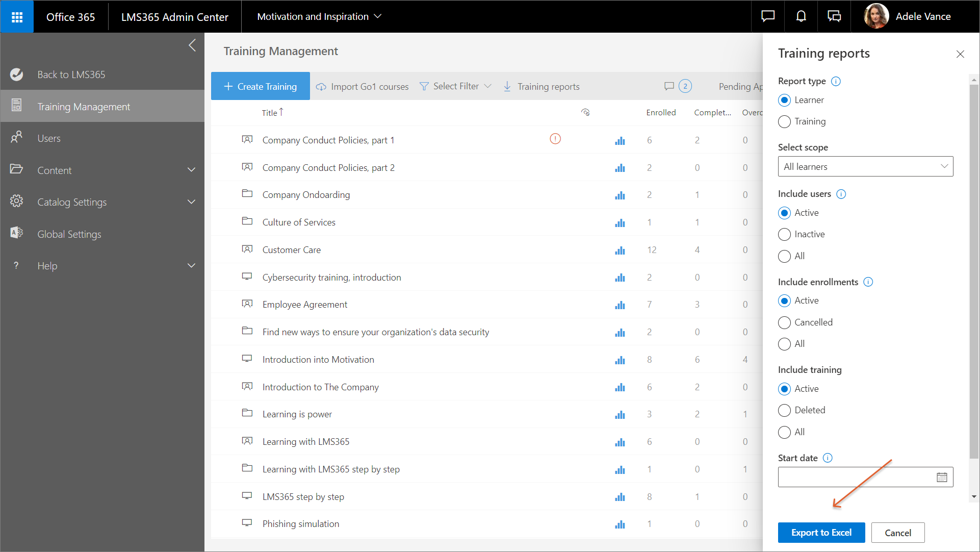Click the Export to Excel button

[821, 533]
